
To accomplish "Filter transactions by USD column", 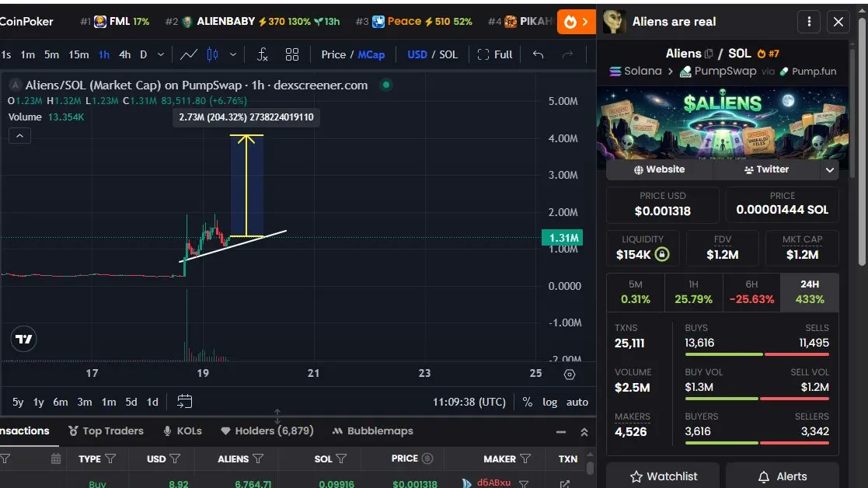I will (x=175, y=458).
